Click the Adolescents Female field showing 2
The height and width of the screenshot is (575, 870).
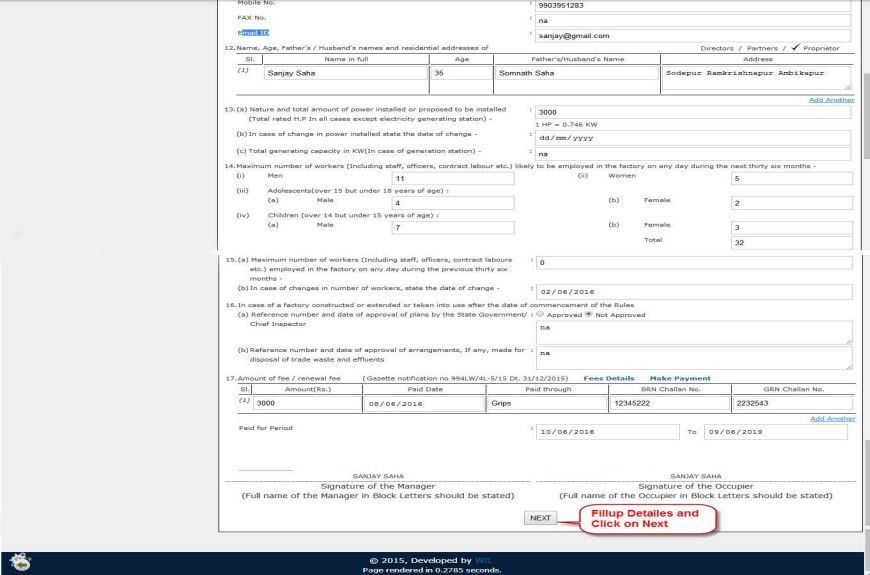[792, 203]
